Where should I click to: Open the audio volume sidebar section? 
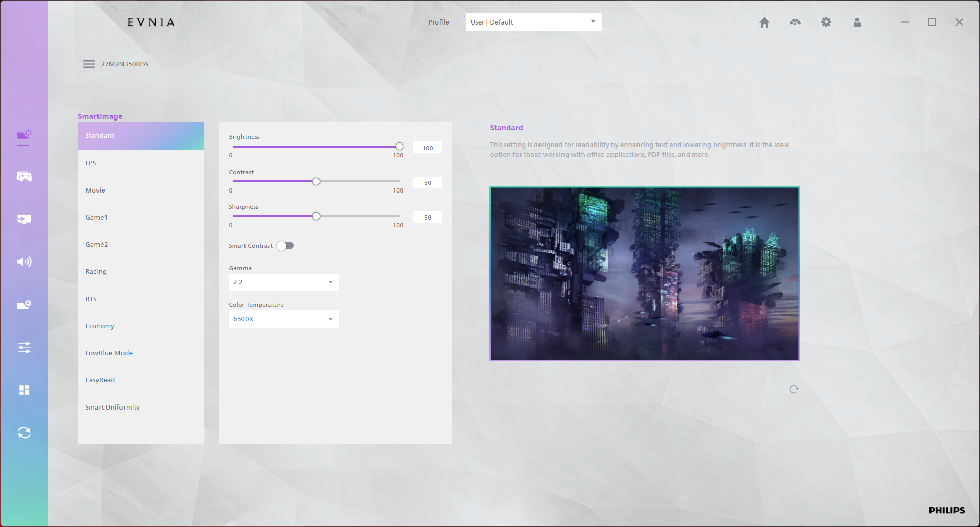click(24, 262)
